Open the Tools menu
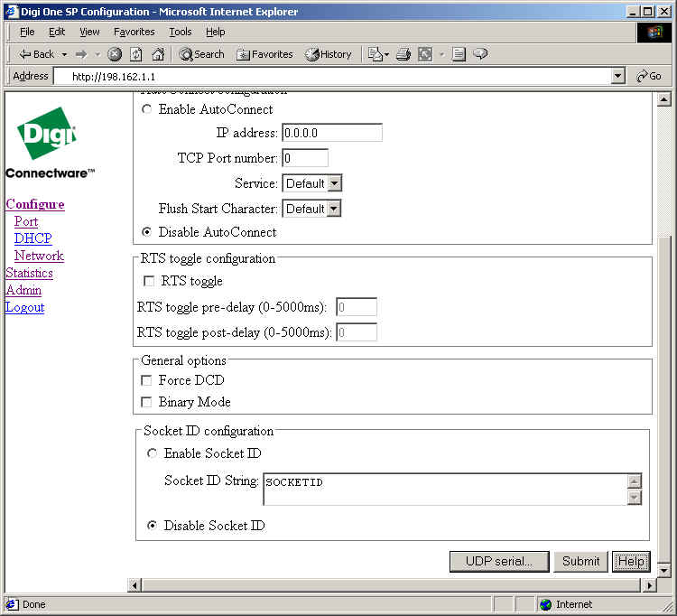 181,32
